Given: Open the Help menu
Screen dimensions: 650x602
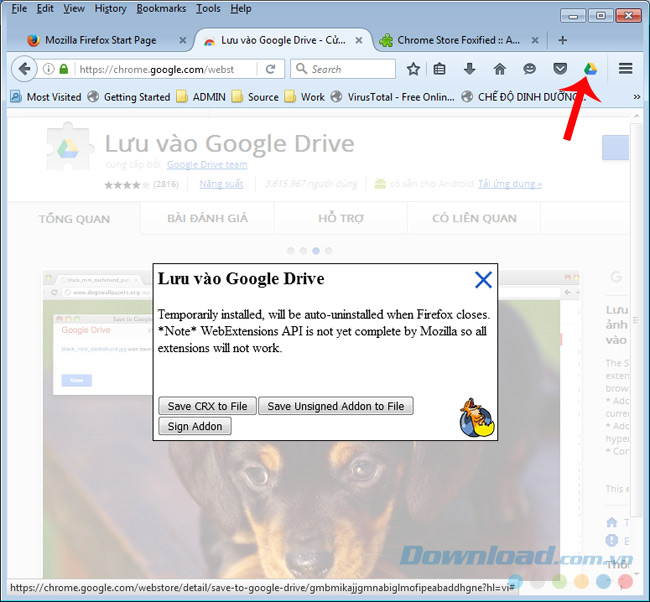Looking at the screenshot, I should 241,8.
